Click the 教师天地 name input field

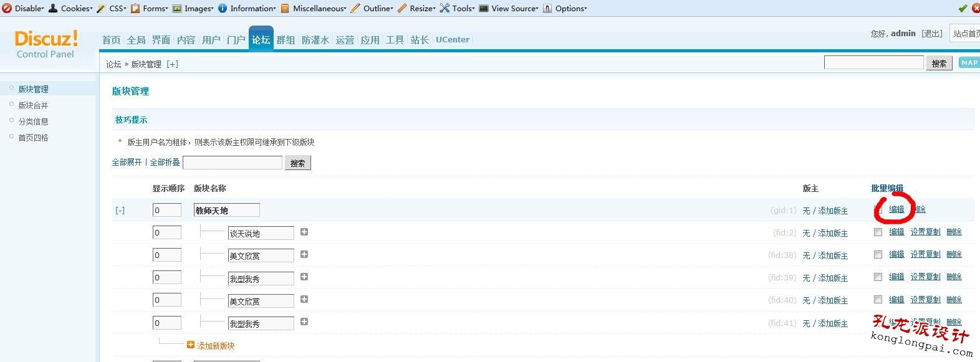pyautogui.click(x=226, y=211)
